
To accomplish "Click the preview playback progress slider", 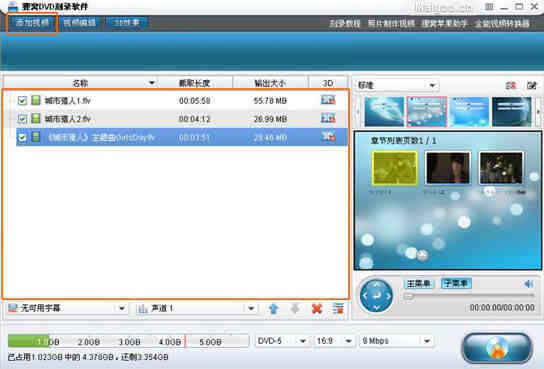I will 468,296.
